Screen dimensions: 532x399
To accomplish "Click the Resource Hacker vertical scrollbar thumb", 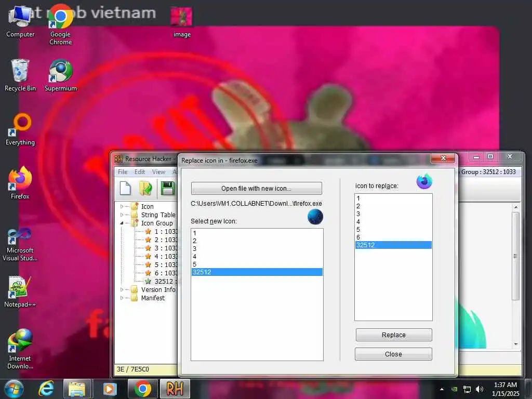I will click(516, 256).
